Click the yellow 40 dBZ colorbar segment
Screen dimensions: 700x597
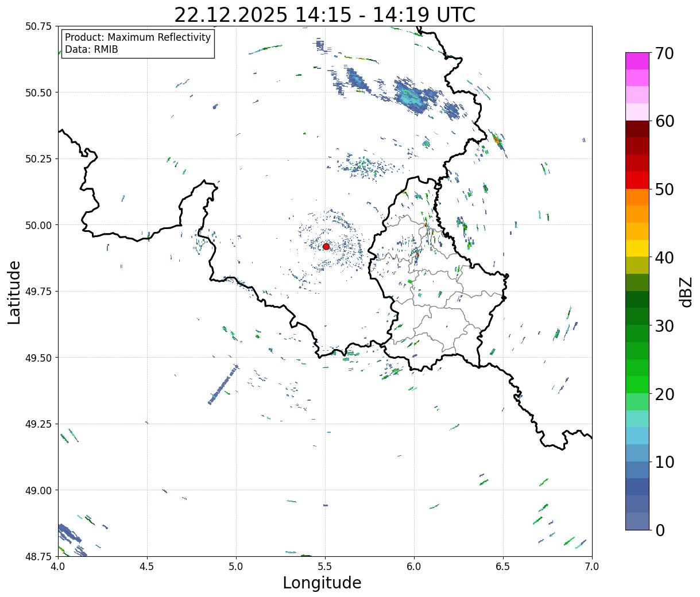(x=637, y=248)
